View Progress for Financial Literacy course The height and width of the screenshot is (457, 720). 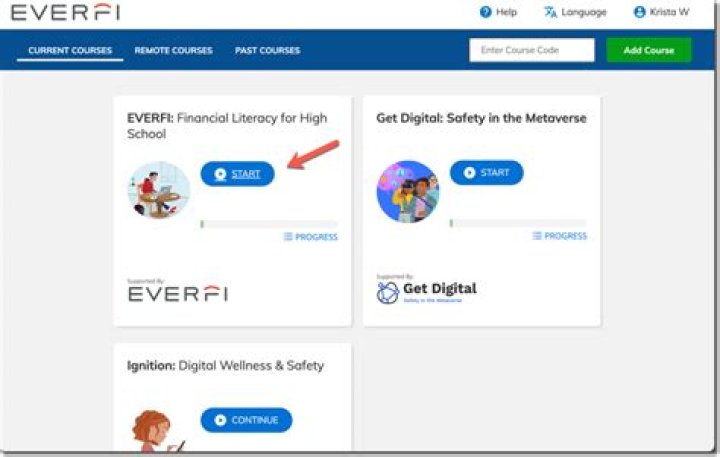click(x=311, y=237)
